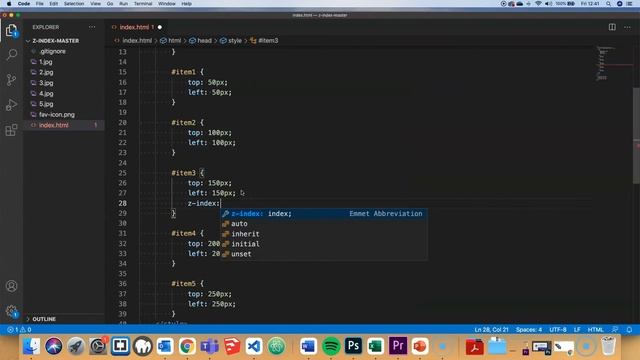Click errors and warnings status indicator

(x=19, y=329)
